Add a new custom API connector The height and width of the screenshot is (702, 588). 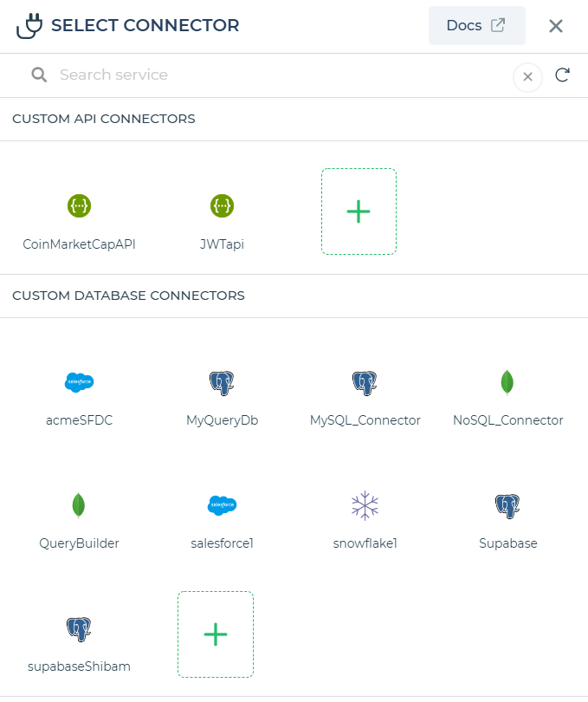point(359,211)
